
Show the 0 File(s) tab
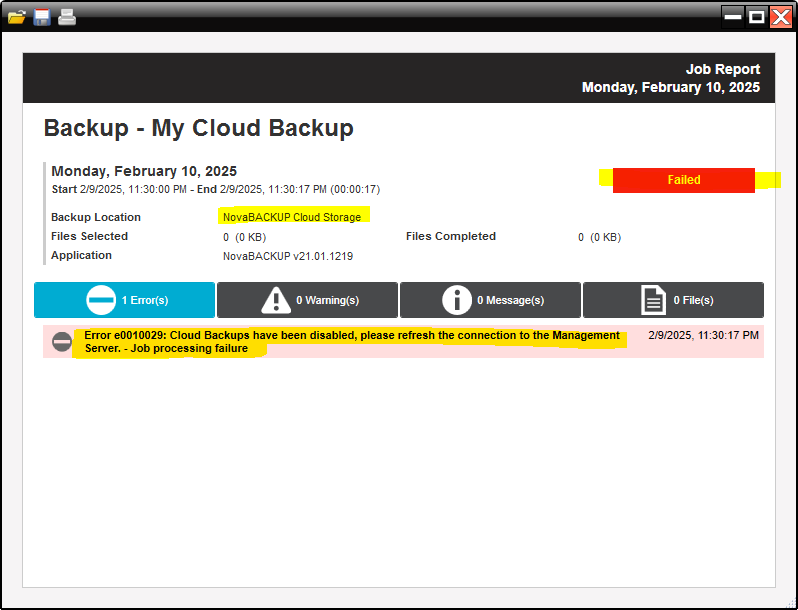[673, 300]
